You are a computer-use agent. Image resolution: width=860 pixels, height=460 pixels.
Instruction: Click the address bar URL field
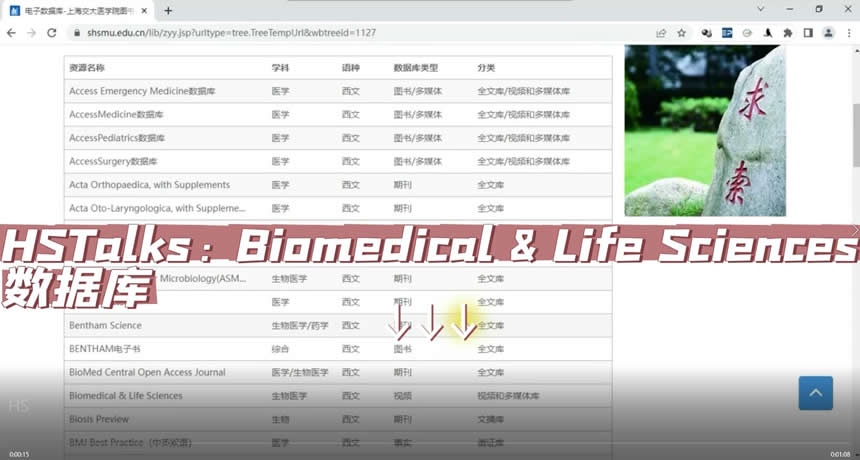click(x=362, y=33)
